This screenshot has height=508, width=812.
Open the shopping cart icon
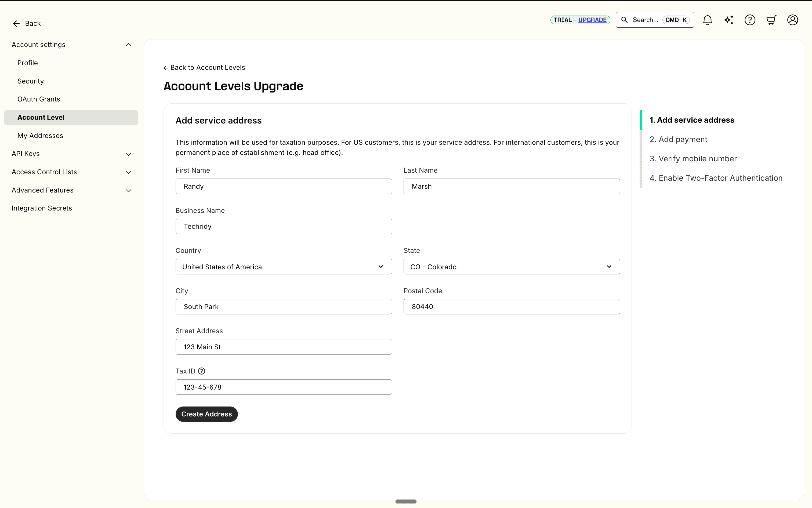[771, 20]
